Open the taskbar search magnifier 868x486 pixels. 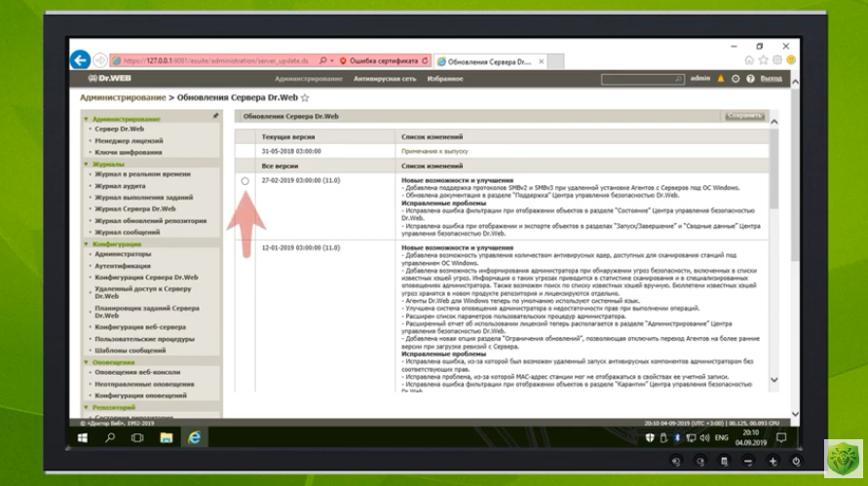pos(110,438)
